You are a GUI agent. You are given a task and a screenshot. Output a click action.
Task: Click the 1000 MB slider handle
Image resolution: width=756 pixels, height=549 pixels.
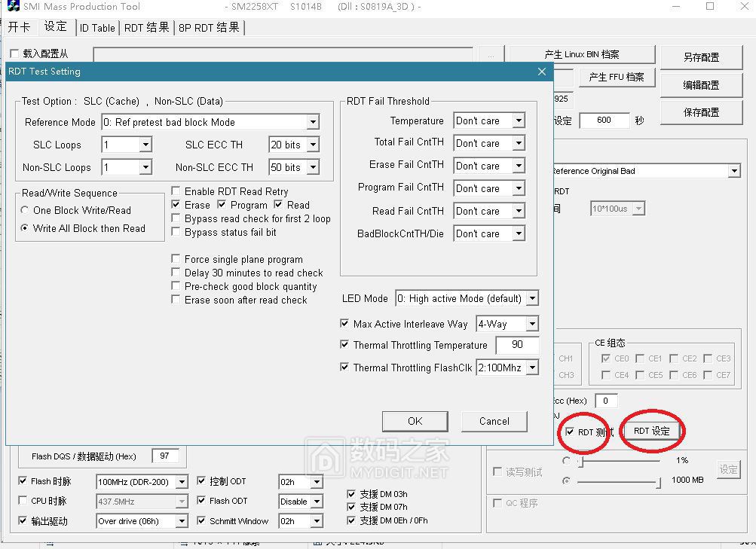658,482
